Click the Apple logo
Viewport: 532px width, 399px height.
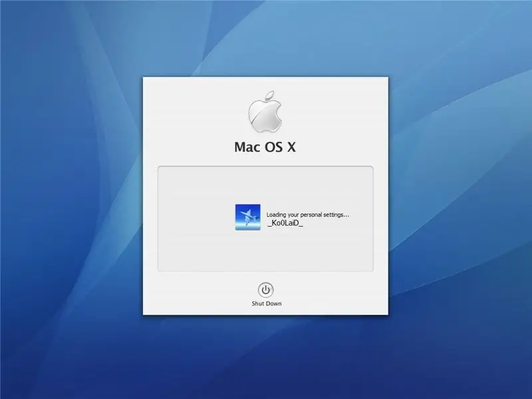tap(265, 111)
